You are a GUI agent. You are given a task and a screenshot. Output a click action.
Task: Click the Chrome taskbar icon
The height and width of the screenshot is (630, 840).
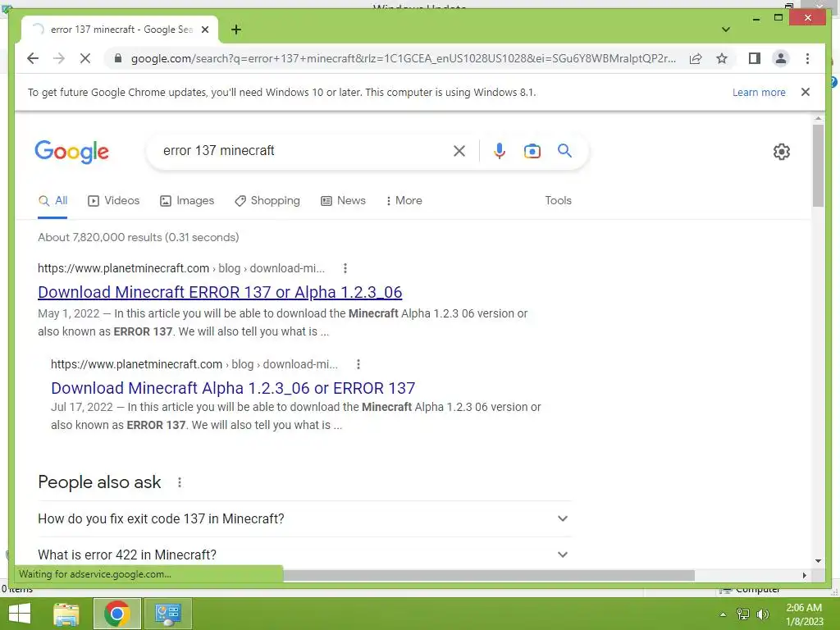(x=116, y=614)
